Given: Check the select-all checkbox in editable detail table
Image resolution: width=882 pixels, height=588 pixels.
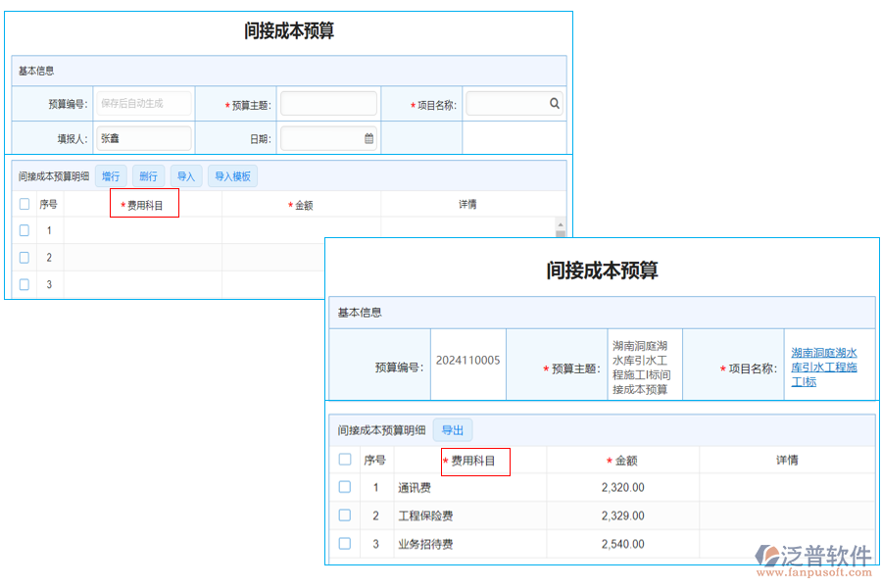Looking at the screenshot, I should 24,203.
